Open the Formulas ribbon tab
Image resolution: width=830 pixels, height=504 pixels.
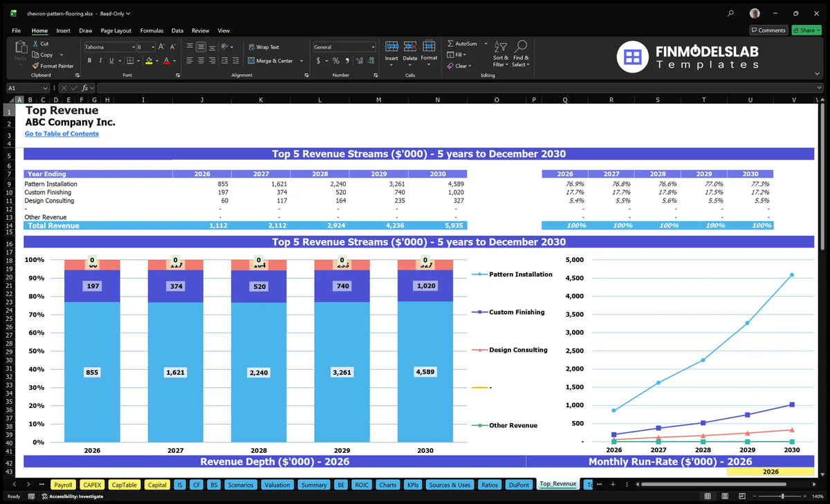point(151,30)
